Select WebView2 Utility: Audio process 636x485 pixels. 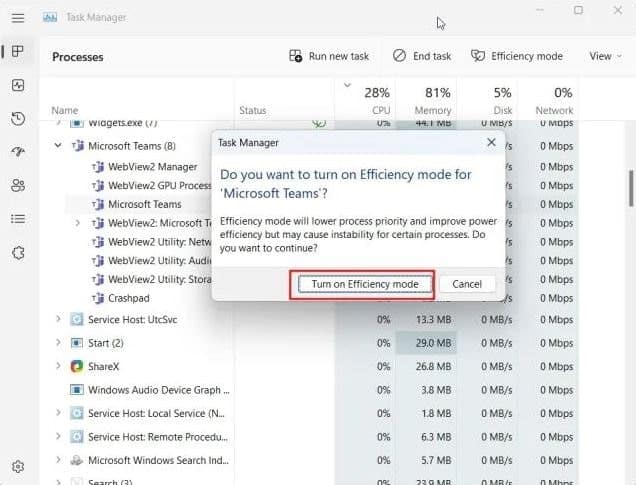click(x=159, y=260)
